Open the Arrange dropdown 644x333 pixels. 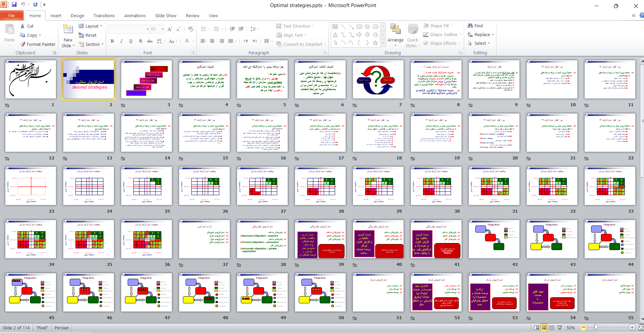point(395,35)
